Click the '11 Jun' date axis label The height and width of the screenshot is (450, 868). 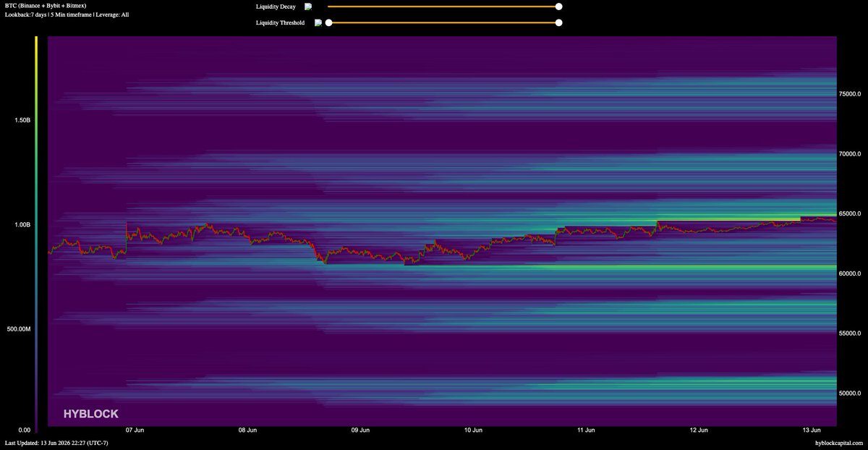pyautogui.click(x=586, y=430)
